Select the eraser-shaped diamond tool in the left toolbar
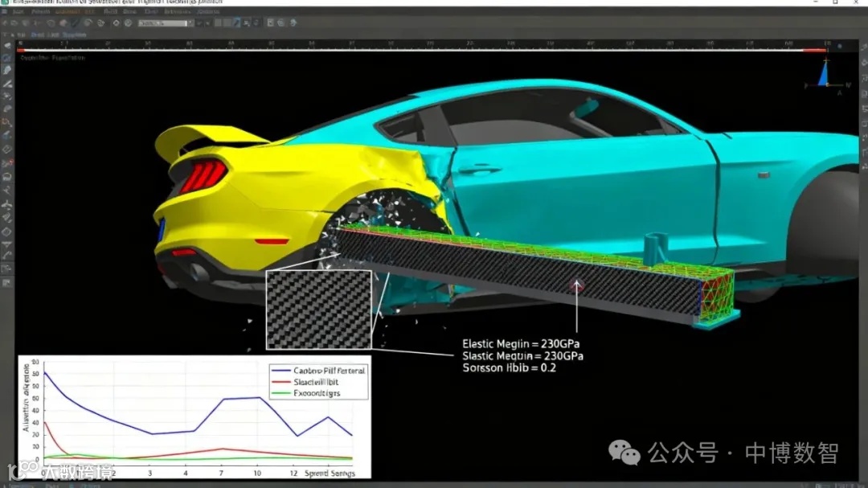This screenshot has height=488, width=868. click(7, 150)
